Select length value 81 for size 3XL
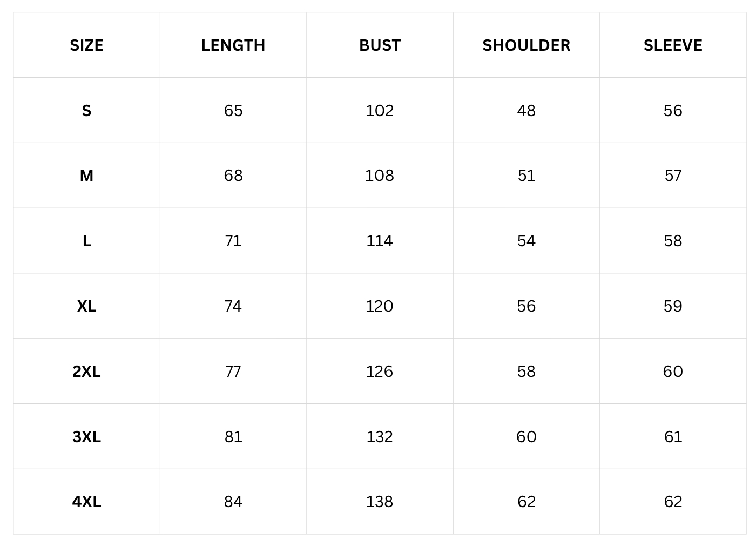The image size is (756, 540). tap(233, 437)
